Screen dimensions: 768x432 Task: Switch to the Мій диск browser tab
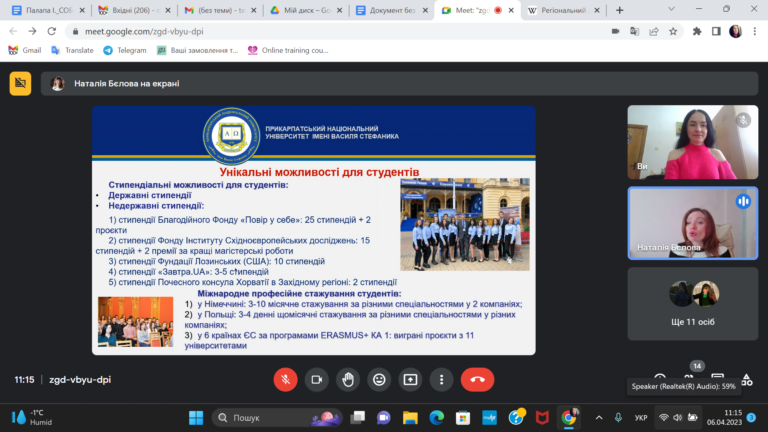point(306,10)
